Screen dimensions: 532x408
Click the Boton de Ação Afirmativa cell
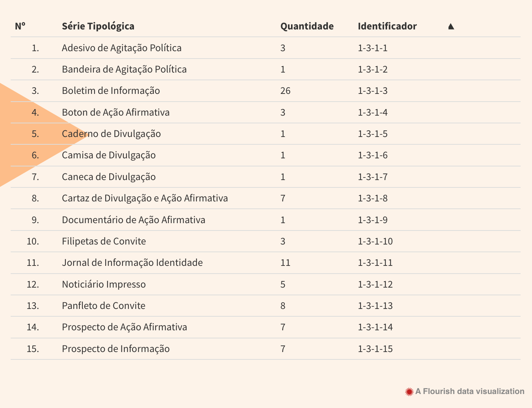[x=116, y=112]
